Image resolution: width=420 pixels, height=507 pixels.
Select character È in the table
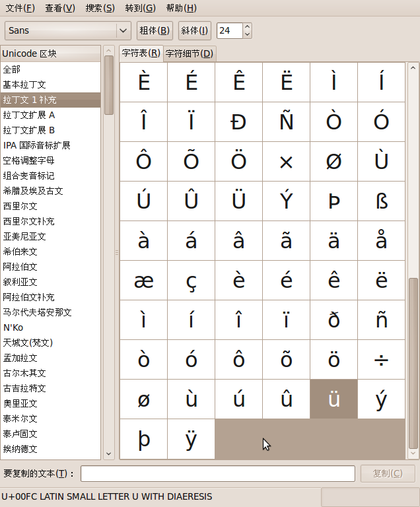tap(144, 82)
